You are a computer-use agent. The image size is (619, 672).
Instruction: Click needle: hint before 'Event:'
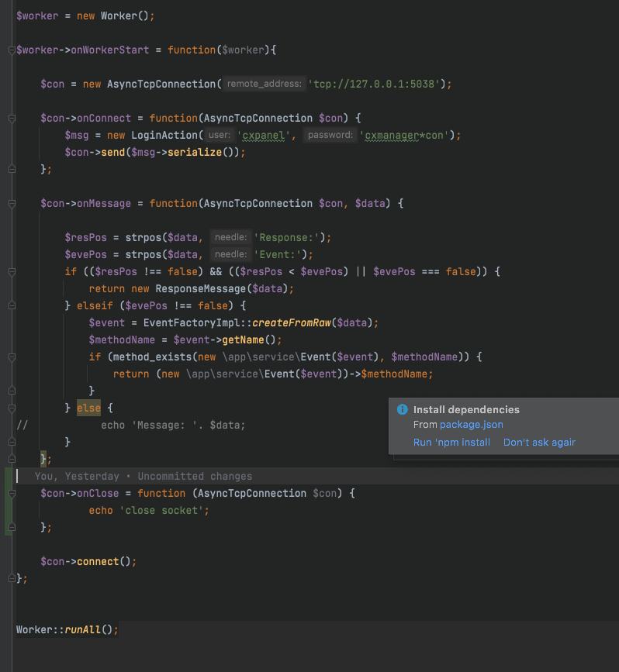[x=231, y=254]
